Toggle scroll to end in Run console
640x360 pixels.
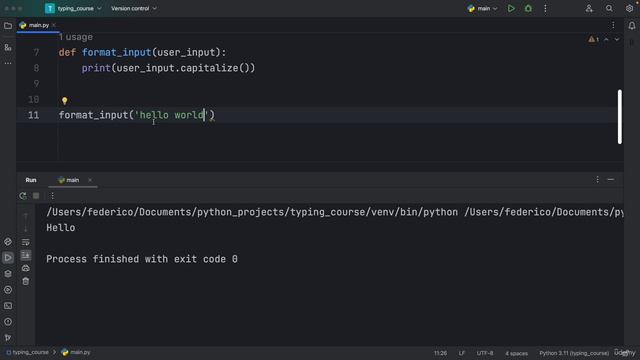(26, 255)
